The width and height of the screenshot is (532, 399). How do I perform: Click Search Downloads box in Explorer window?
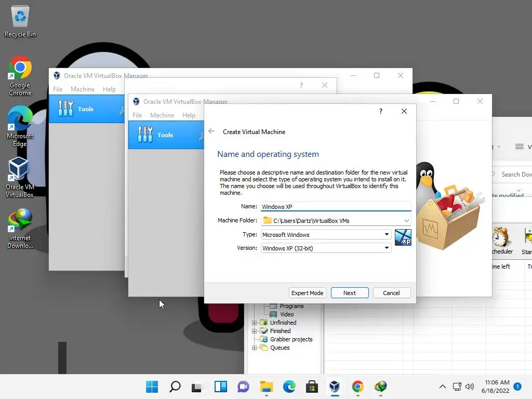click(512, 175)
